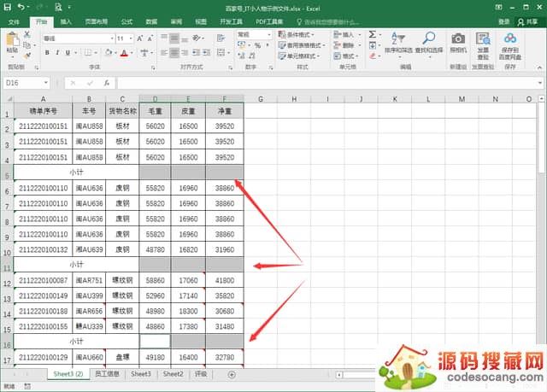Toggle Bold formatting
The height and width of the screenshot is (392, 547).
coord(47,52)
